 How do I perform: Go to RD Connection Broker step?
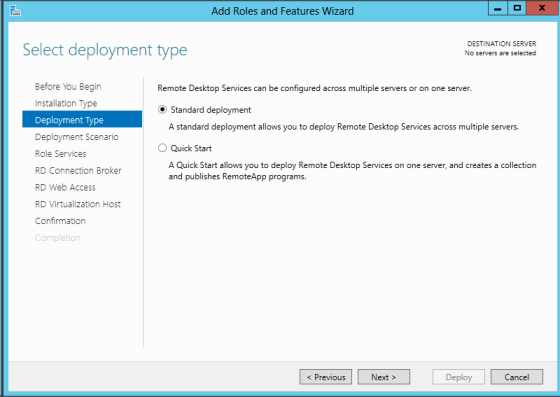(x=78, y=170)
